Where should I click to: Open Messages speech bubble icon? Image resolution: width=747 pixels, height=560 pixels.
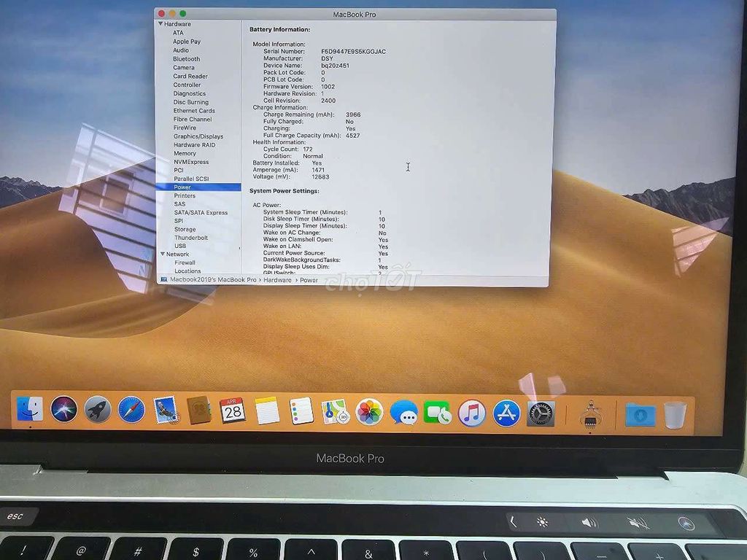pyautogui.click(x=404, y=413)
